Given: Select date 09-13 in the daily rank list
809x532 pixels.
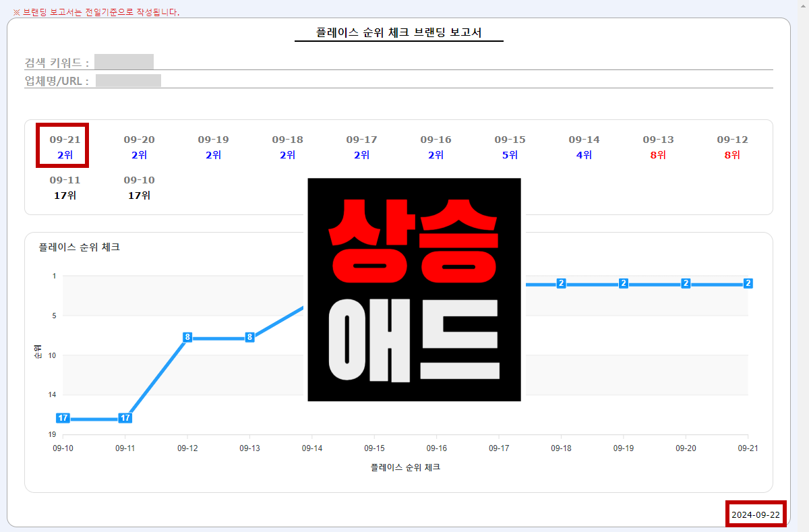Looking at the screenshot, I should pos(659,140).
